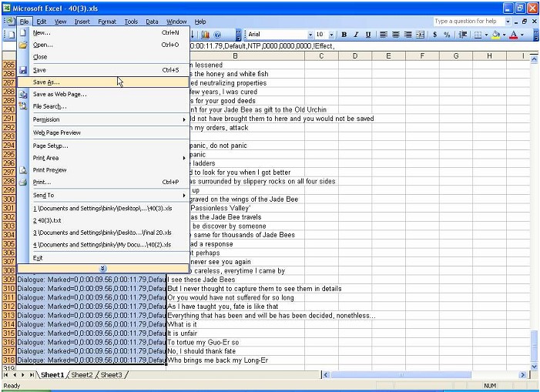
Task: Open the font size 10 dropdown arrow
Action: coord(331,35)
